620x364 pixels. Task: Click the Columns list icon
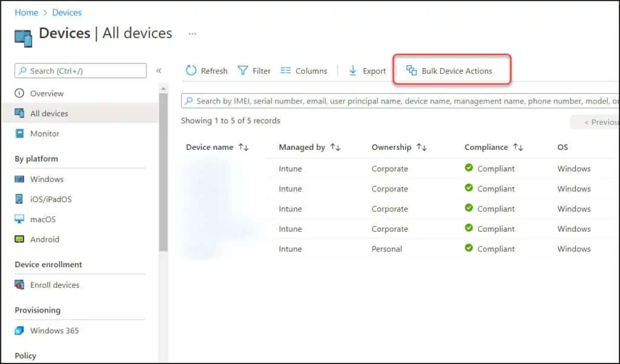pos(286,70)
